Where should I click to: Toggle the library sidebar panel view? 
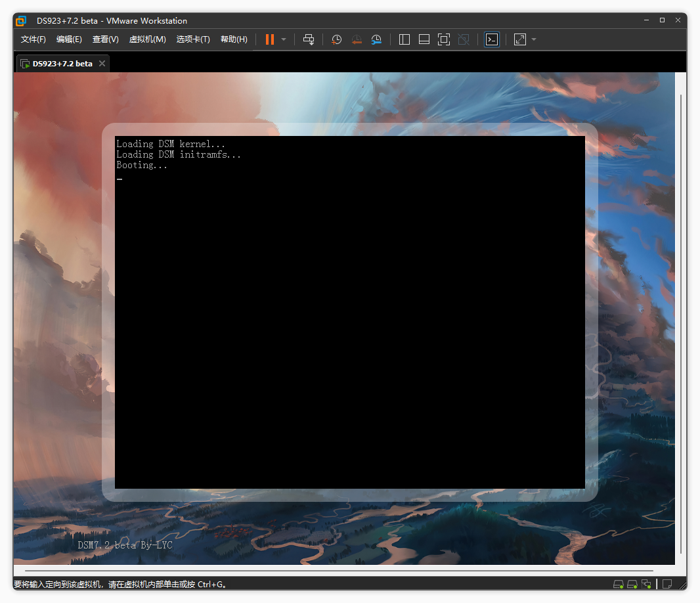tap(405, 39)
